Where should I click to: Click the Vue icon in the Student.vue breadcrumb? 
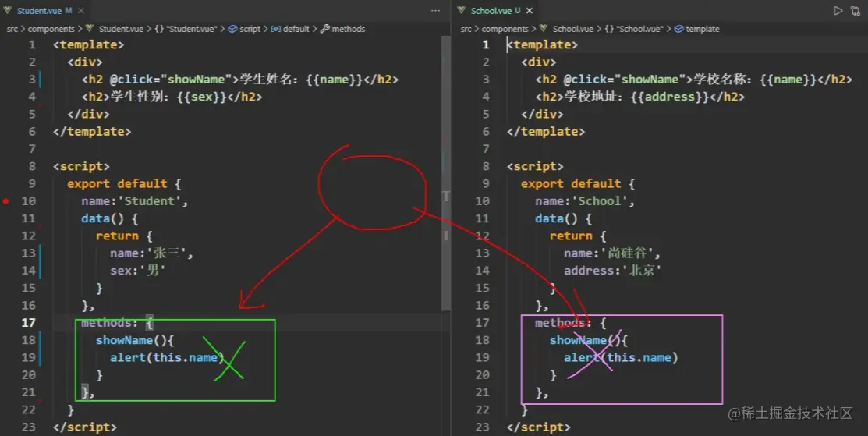point(89,28)
